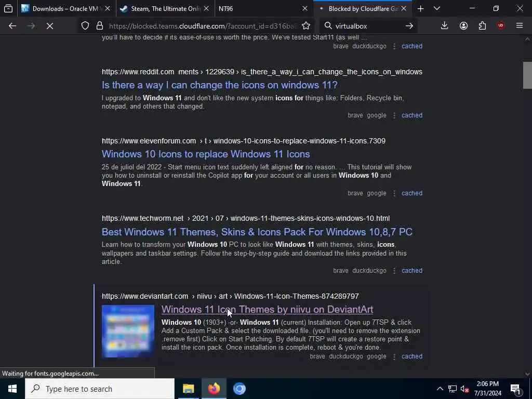Click the techworm.net result URL text
The image size is (532, 399).
tap(246, 219)
